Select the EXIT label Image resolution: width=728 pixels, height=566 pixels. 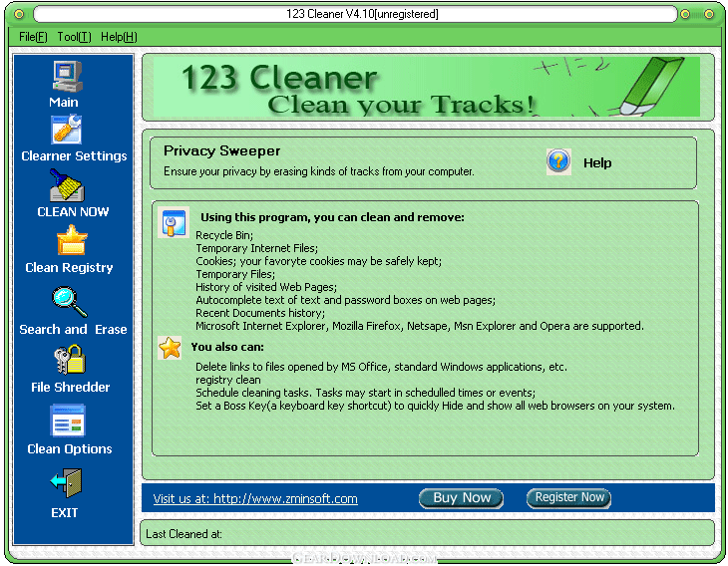(x=65, y=512)
